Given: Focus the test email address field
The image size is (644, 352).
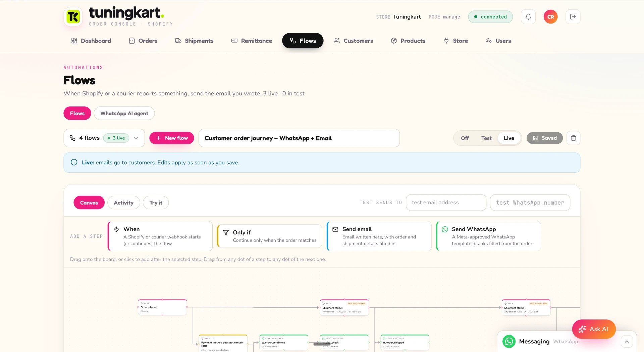Looking at the screenshot, I should coord(446,203).
